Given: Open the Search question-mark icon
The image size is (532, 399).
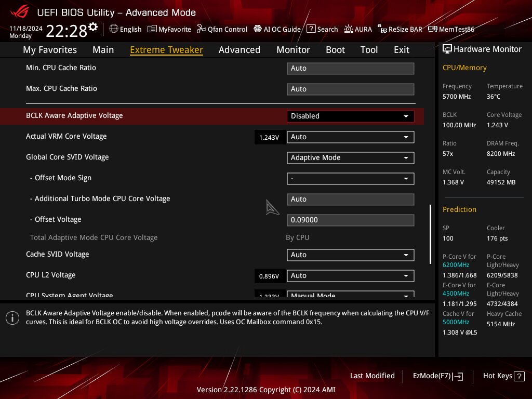Looking at the screenshot, I should (x=311, y=29).
